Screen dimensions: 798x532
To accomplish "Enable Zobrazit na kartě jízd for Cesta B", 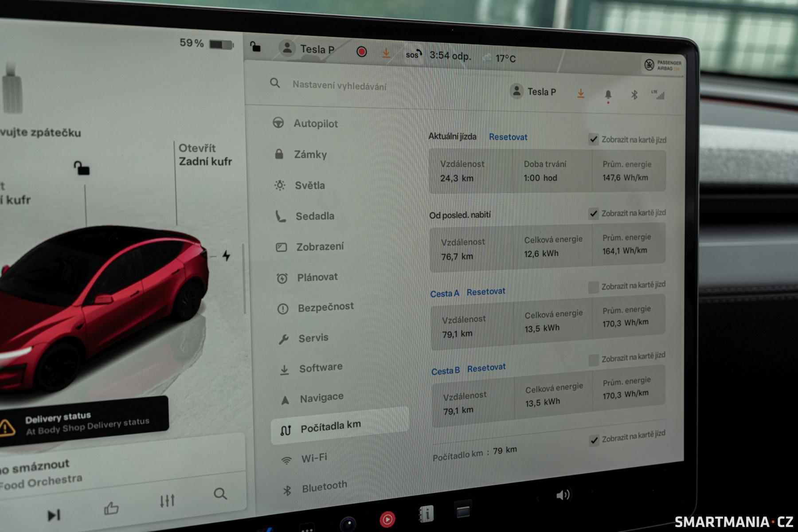I will [x=594, y=360].
